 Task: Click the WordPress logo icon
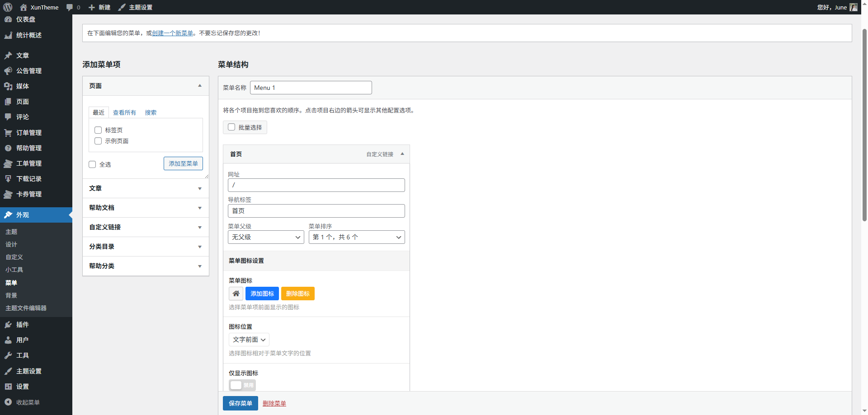pyautogui.click(x=8, y=7)
